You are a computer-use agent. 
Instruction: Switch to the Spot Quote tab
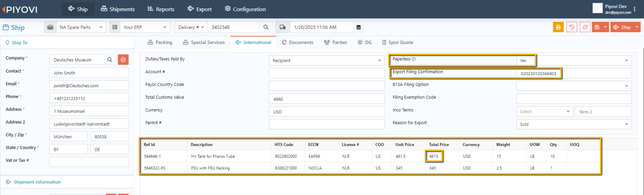tap(397, 42)
